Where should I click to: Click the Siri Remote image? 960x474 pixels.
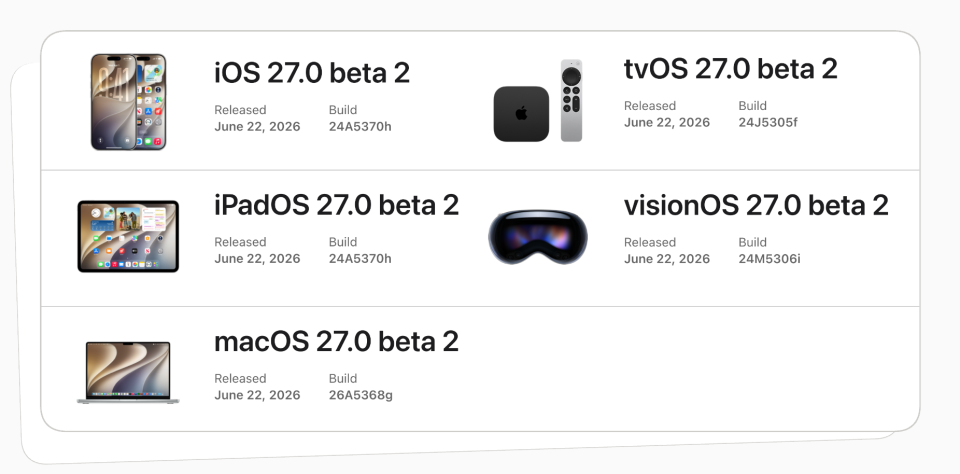571,100
